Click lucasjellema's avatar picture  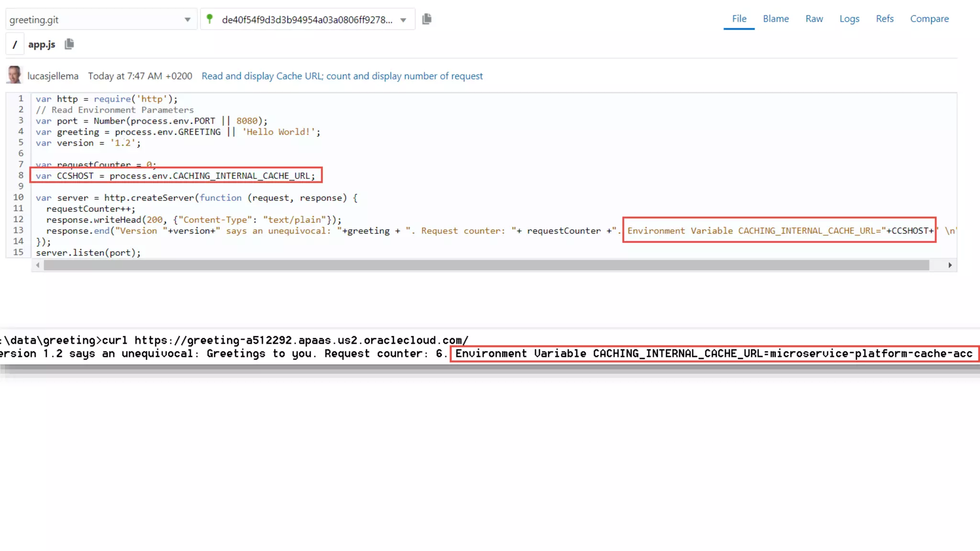click(14, 76)
